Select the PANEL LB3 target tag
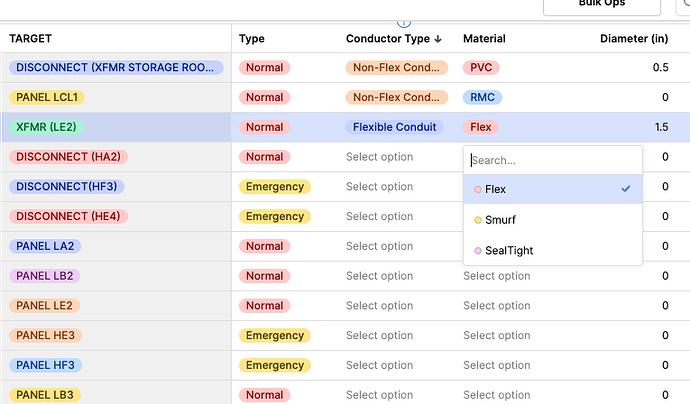This screenshot has width=690, height=404. click(x=45, y=395)
